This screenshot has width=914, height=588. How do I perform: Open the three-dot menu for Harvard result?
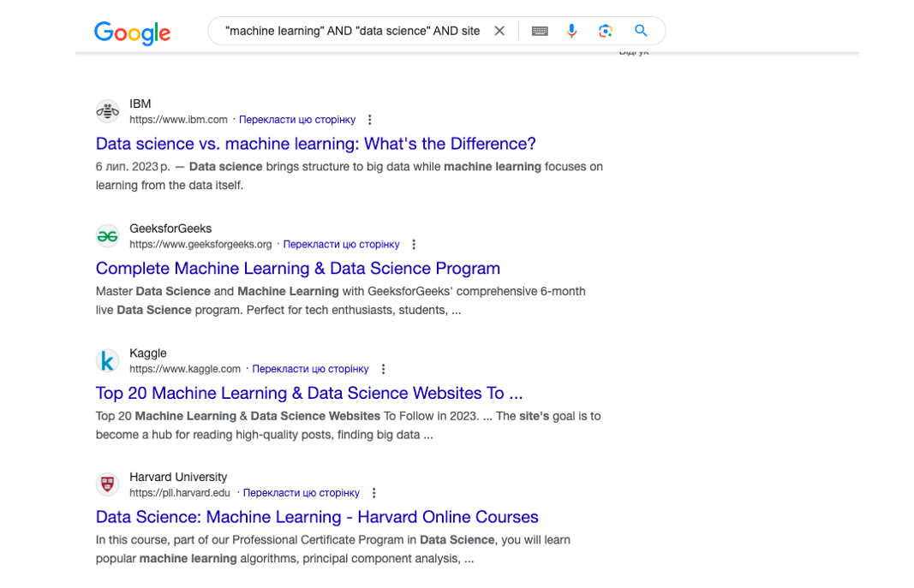coord(373,493)
